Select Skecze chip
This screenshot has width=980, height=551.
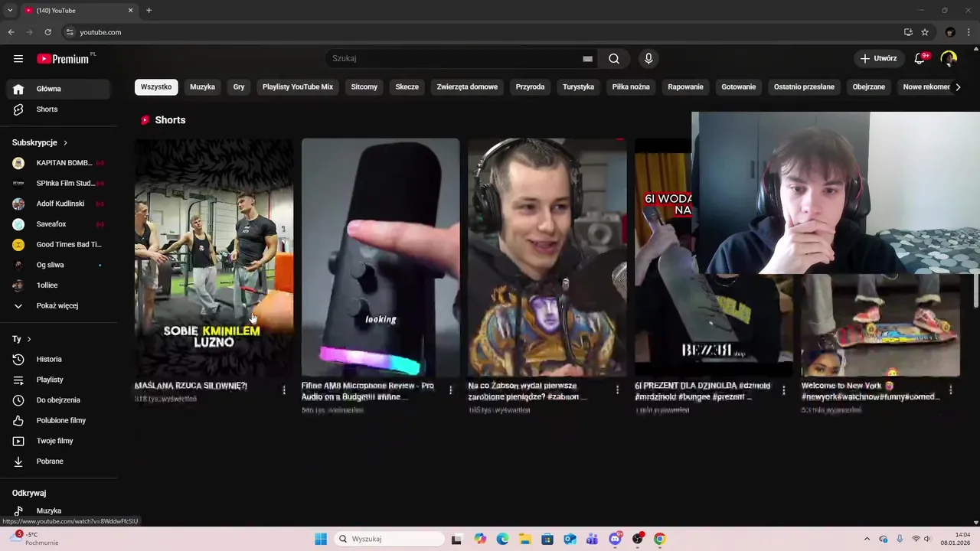pos(407,87)
